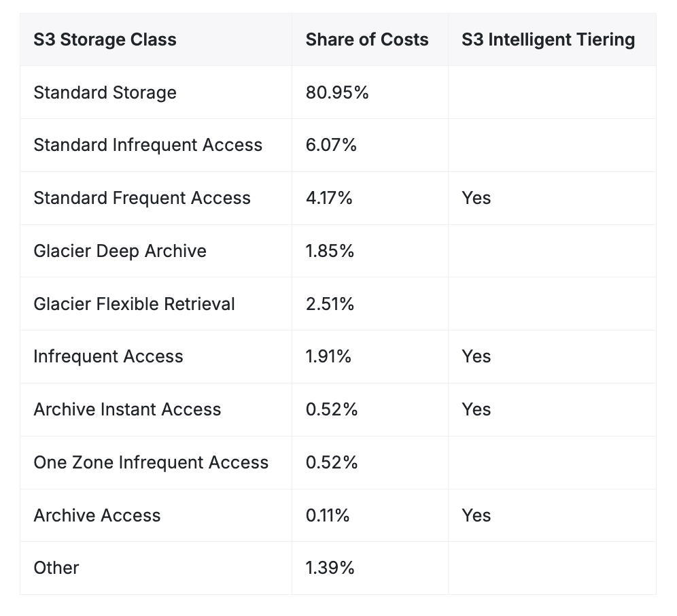Click the 80.95% cost share value
This screenshot has width=677, height=616.
pos(337,92)
